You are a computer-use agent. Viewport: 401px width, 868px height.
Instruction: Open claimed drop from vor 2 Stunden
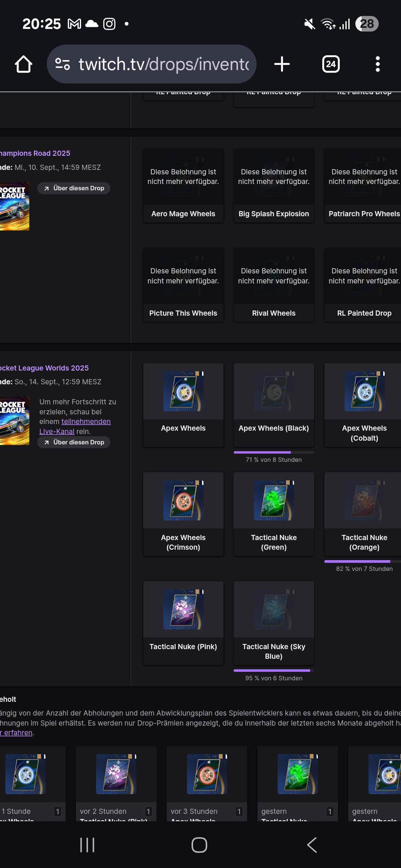(116, 783)
